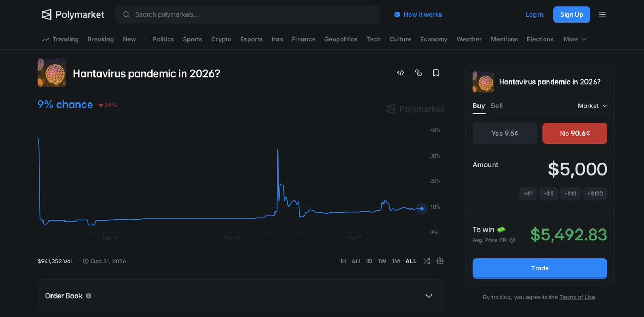This screenshot has height=317, width=644.
Task: Click the $5,000 amount field
Action: (577, 169)
